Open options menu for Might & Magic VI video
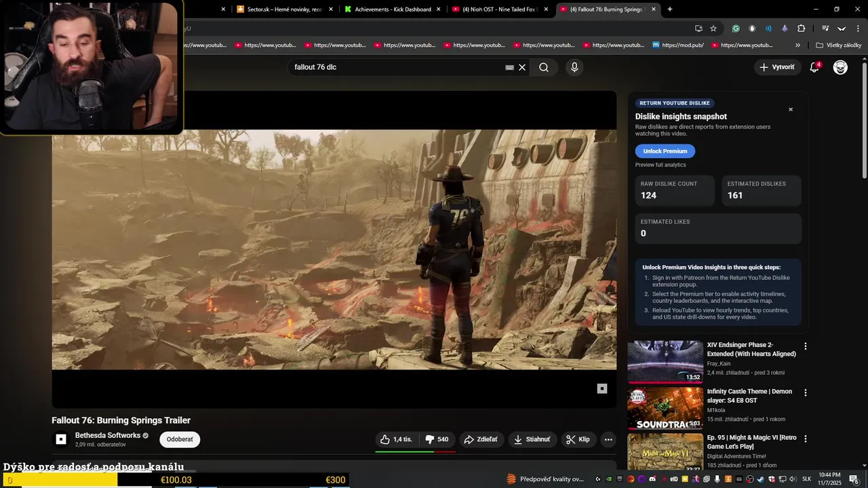868x488 pixels. click(x=806, y=439)
